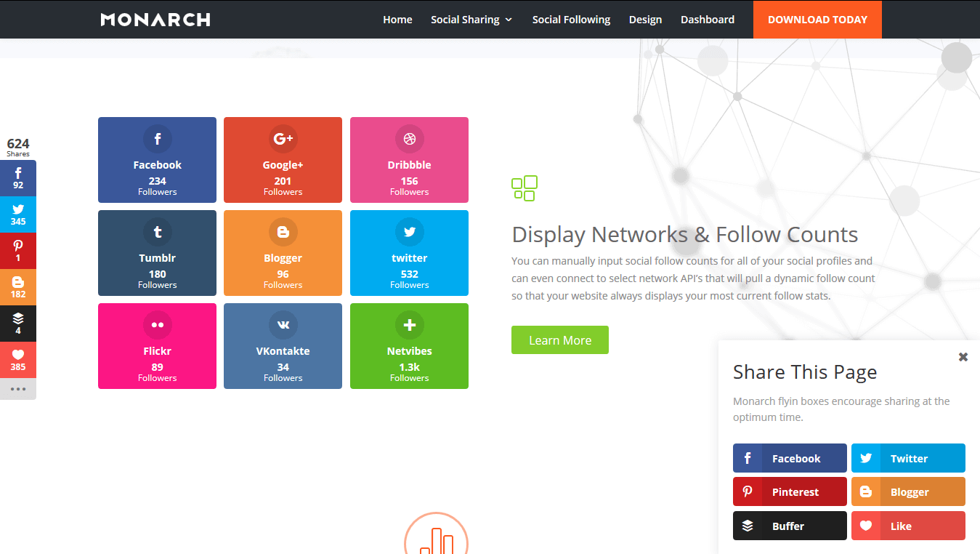Image resolution: width=980 pixels, height=554 pixels.
Task: Click Facebook button in Share This Page box
Action: click(790, 458)
